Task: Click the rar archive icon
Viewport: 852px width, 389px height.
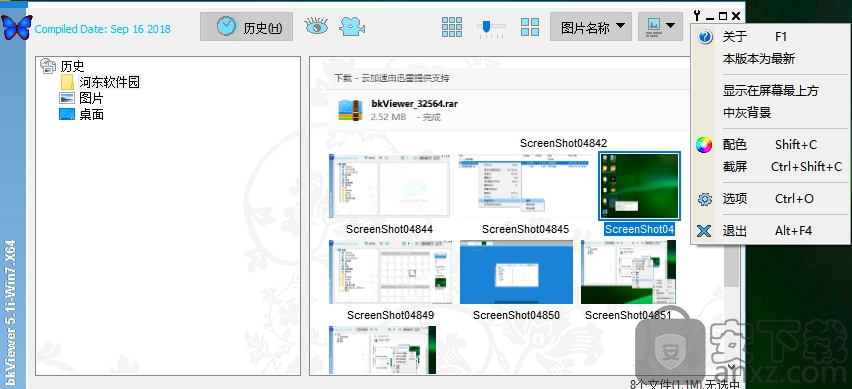Action: pyautogui.click(x=350, y=110)
